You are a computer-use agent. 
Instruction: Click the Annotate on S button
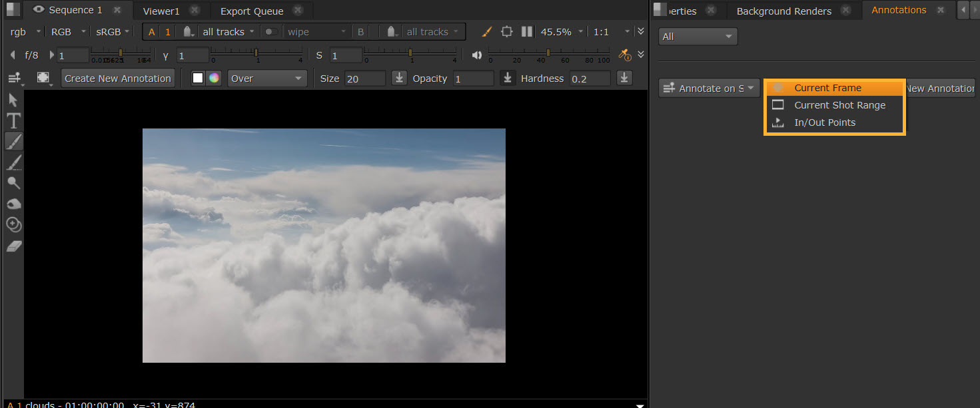[x=710, y=88]
